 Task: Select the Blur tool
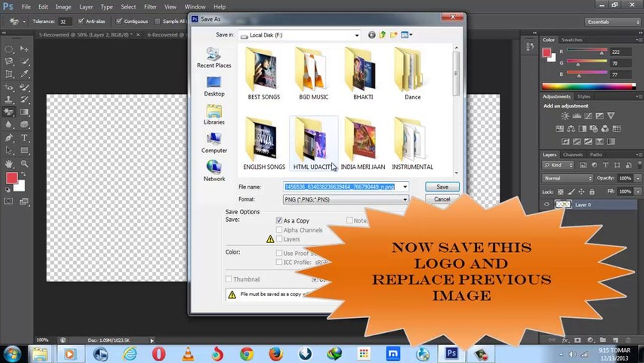(x=9, y=125)
